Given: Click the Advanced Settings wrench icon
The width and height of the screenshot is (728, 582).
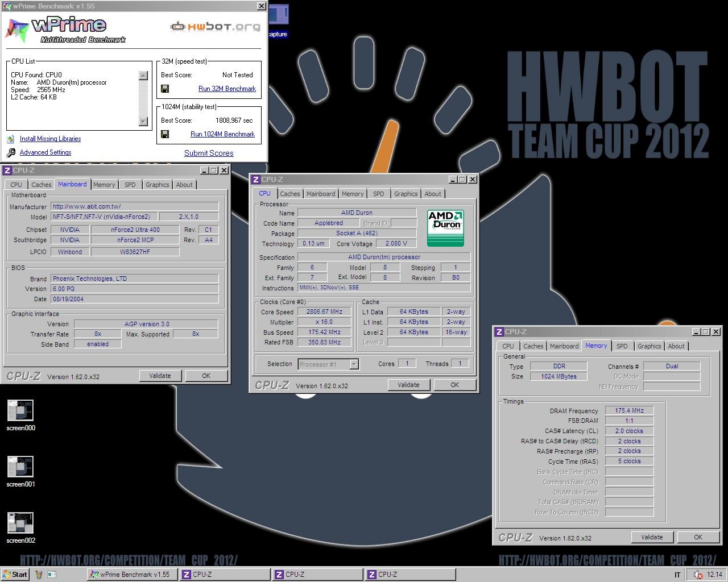Looking at the screenshot, I should coord(11,152).
